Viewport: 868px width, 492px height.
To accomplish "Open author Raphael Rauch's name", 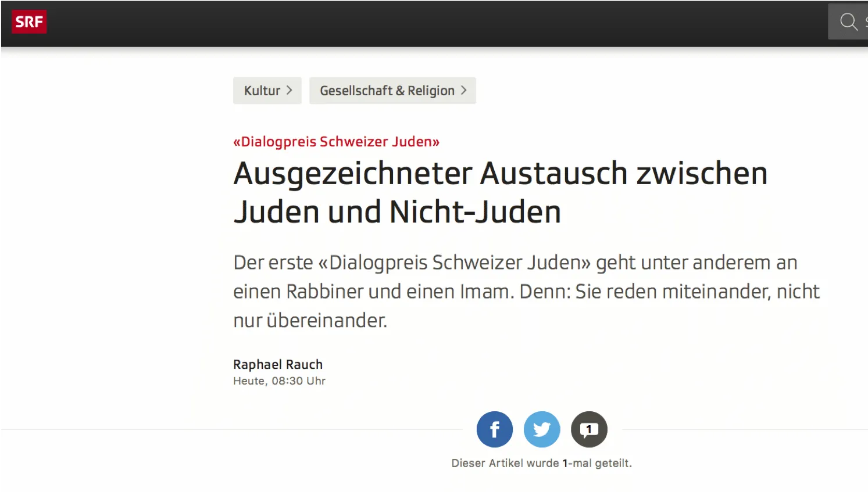I will click(x=278, y=364).
